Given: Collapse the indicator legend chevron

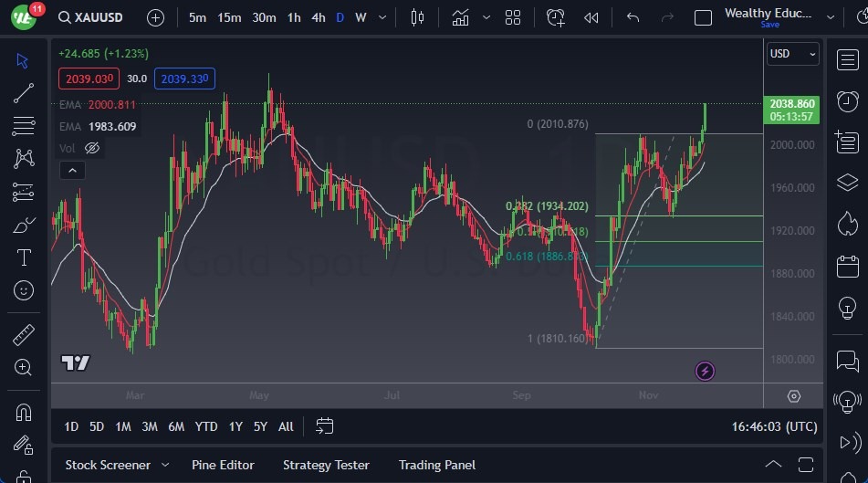Looking at the screenshot, I should coord(72,171).
